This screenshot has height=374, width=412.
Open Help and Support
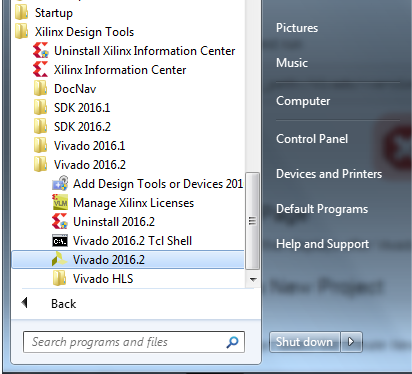[322, 244]
